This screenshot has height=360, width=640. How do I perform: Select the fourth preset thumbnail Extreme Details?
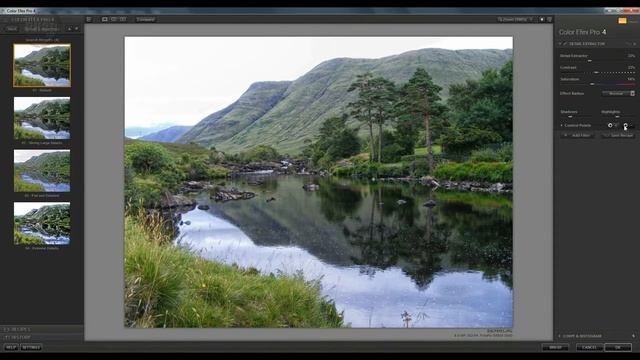coord(42,223)
